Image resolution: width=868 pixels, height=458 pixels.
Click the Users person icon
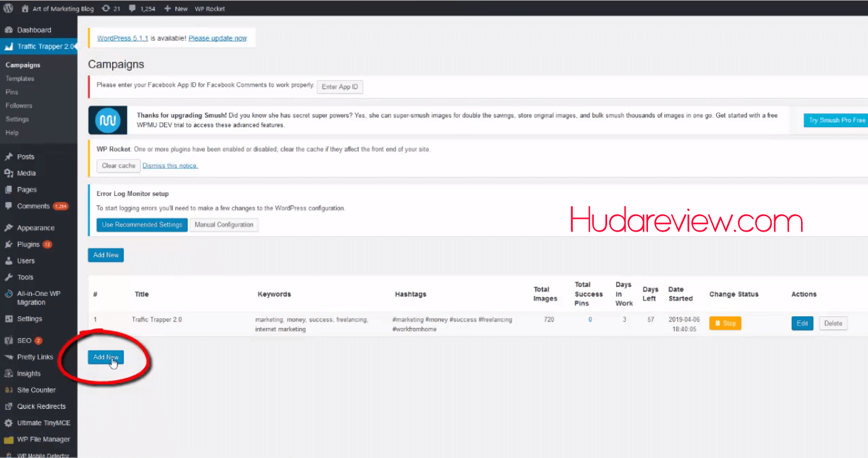tap(8, 261)
